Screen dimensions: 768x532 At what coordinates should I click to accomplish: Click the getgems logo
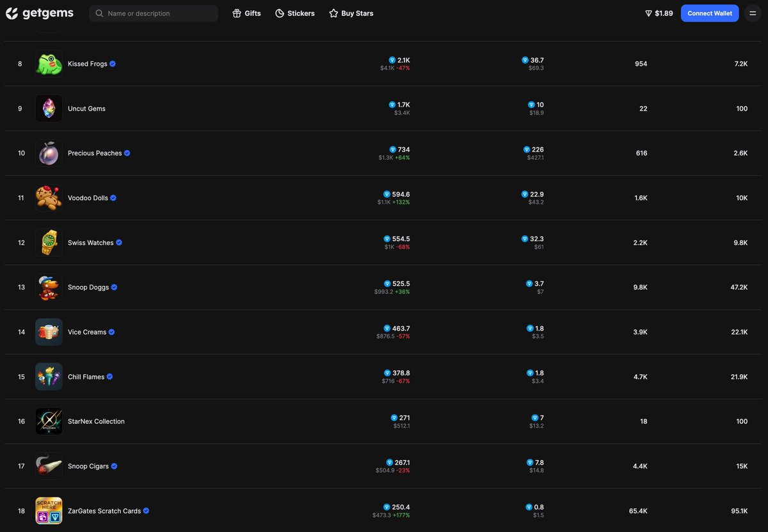point(39,13)
